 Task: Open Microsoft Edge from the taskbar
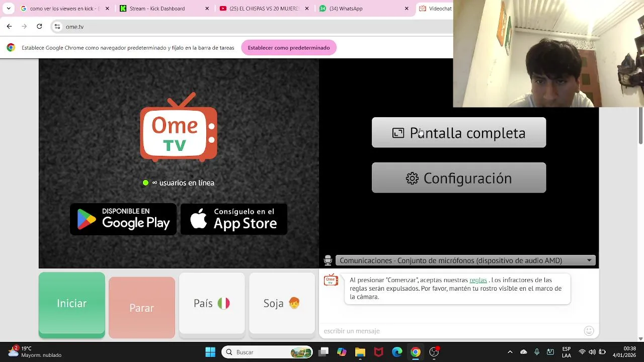[397, 352]
